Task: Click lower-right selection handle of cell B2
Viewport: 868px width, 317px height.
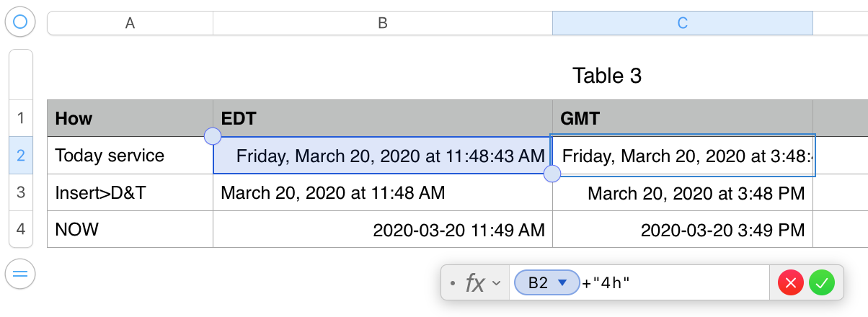Action: pyautogui.click(x=552, y=174)
